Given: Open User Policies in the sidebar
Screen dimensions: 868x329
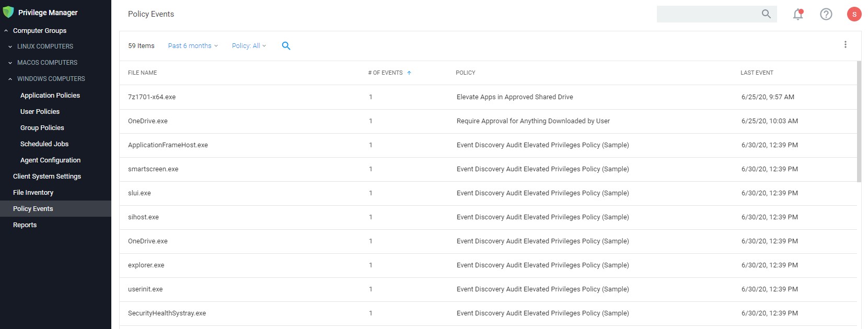Looking at the screenshot, I should pyautogui.click(x=40, y=112).
